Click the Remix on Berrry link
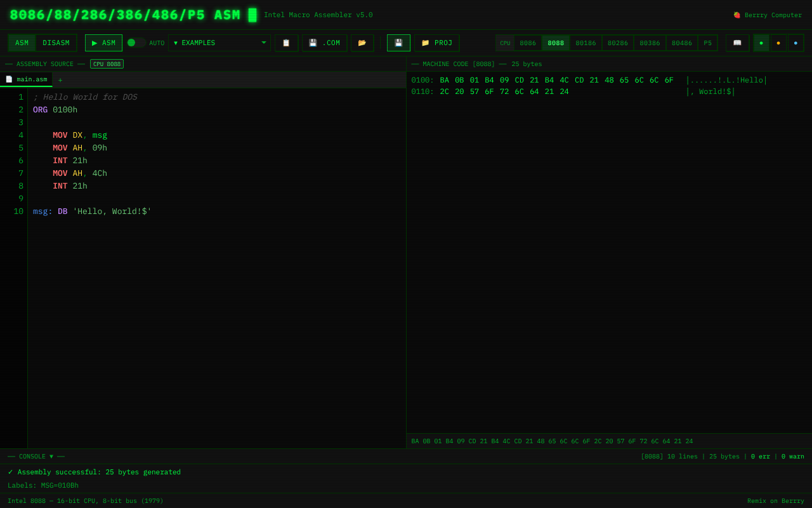 (x=776, y=501)
